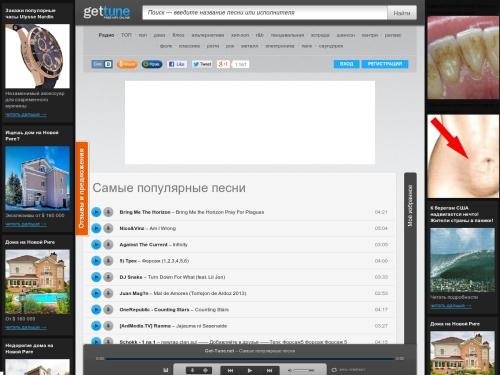The width and height of the screenshot is (500, 375).
Task: Adjust the player volume slider
Action: point(303,370)
